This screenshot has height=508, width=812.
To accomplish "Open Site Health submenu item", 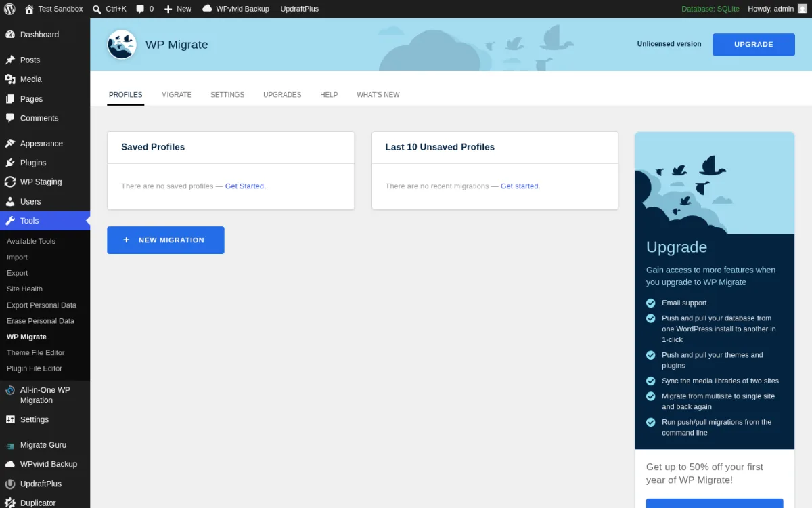I will click(24, 289).
